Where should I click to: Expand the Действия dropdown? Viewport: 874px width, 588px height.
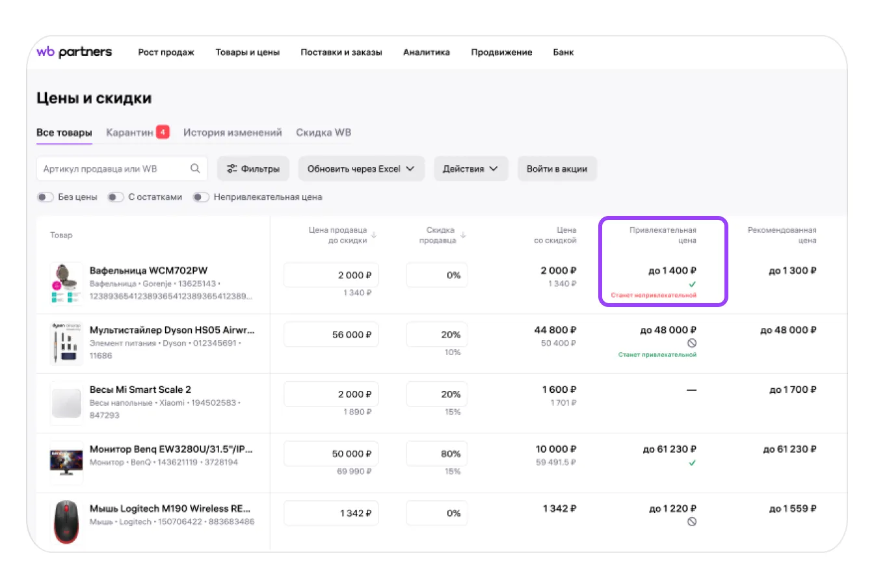[x=471, y=168]
